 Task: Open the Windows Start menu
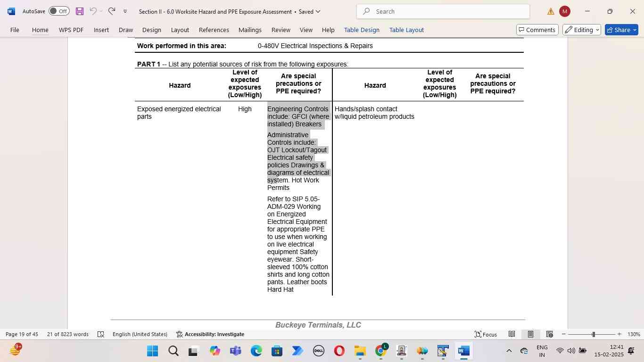coord(152,351)
